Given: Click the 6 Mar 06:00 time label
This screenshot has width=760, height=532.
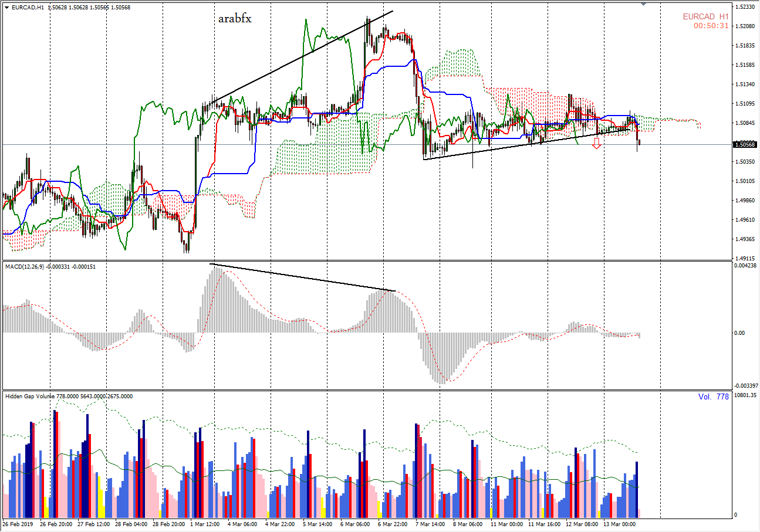Looking at the screenshot, I should click(x=356, y=524).
